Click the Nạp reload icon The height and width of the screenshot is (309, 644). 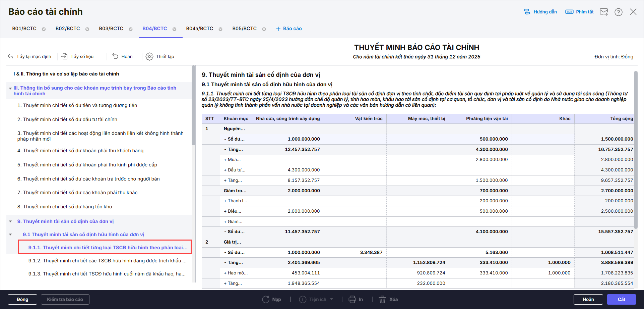(266, 299)
